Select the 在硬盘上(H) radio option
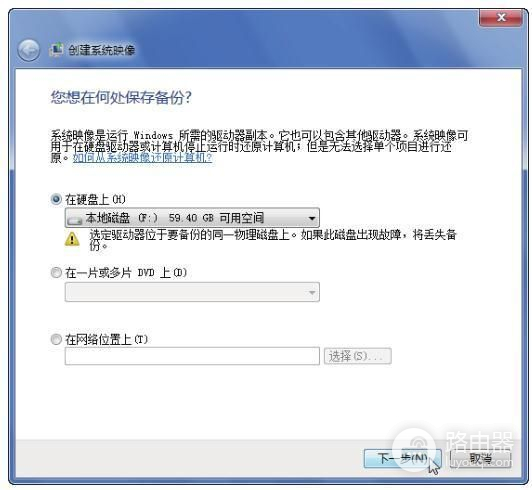The image size is (532, 490). click(x=56, y=199)
